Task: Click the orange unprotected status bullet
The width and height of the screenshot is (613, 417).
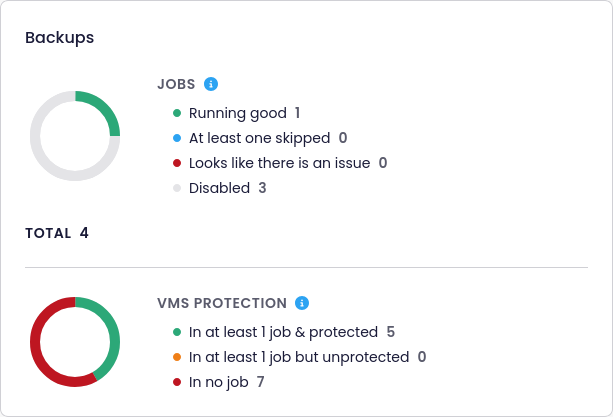Action: point(177,357)
